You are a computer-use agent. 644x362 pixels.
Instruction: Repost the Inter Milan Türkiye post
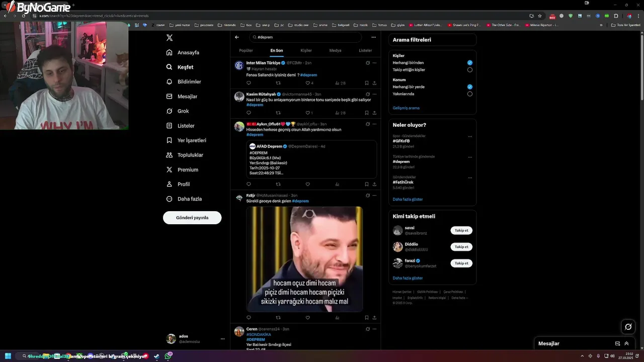click(x=278, y=83)
